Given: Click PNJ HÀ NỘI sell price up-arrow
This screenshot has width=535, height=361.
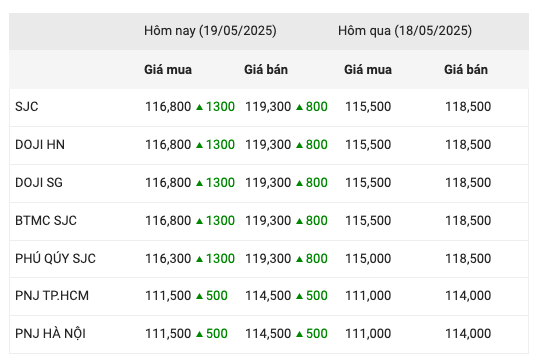Looking at the screenshot, I should pyautogui.click(x=300, y=334).
